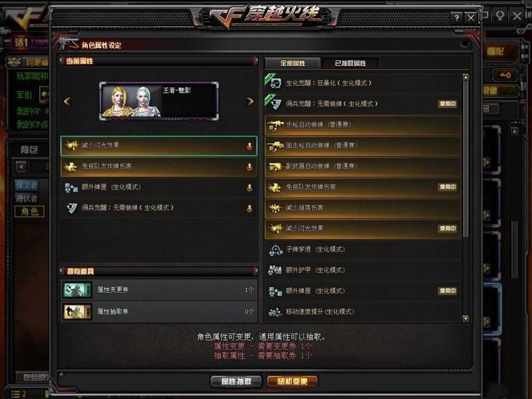
Task: Toggle 使用中 badge on 免疫队友炸弹伤害 in list
Action: 447,187
